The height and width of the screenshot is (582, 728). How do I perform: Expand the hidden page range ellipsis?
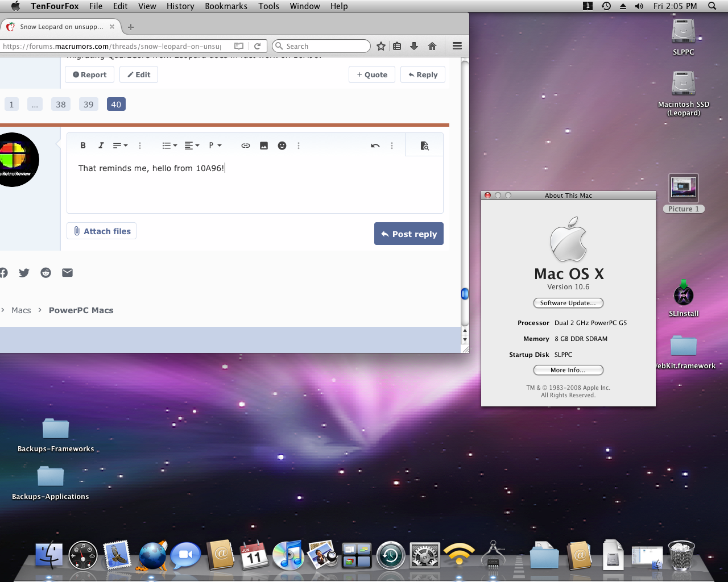tap(35, 104)
